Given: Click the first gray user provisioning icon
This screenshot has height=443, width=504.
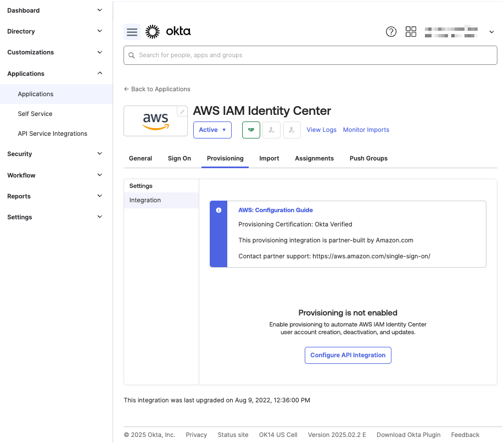Looking at the screenshot, I should pos(271,130).
